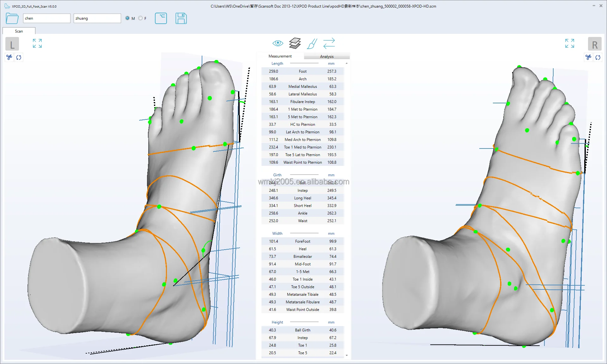Select the Toe 5 Lat to Pternion row

point(303,155)
